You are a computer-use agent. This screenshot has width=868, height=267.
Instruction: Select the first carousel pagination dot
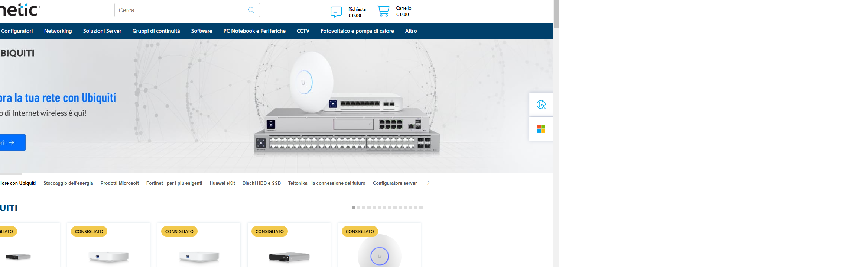pos(353,207)
